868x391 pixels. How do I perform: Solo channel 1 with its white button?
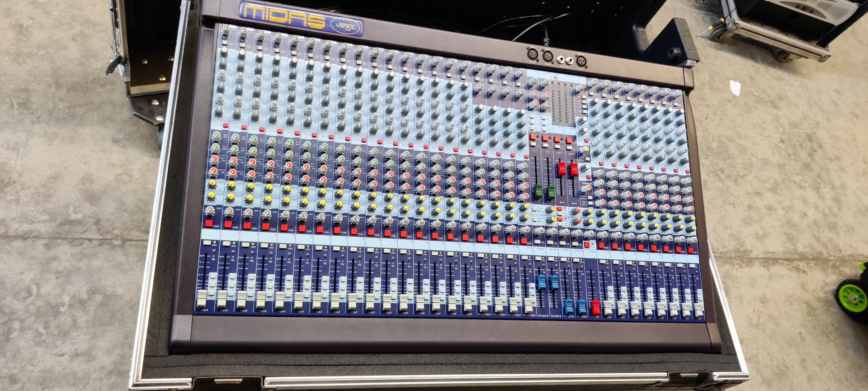pyautogui.click(x=207, y=243)
